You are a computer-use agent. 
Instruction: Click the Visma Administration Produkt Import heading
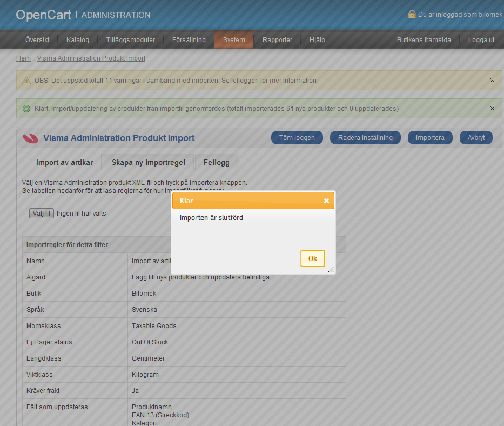[x=119, y=138]
